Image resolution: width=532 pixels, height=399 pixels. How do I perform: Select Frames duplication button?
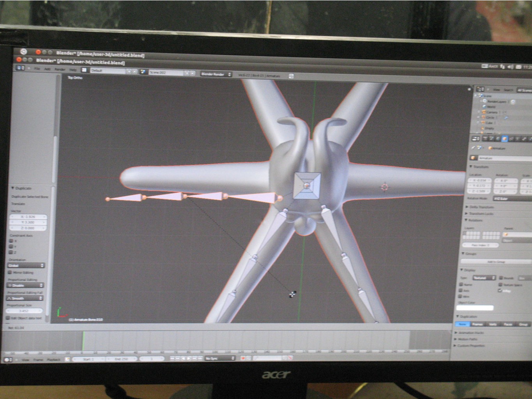tap(477, 324)
